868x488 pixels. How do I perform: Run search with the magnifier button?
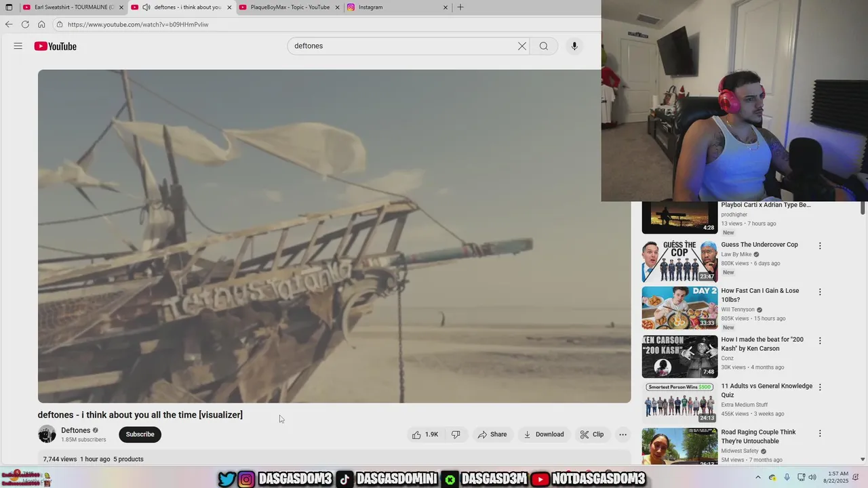(544, 46)
